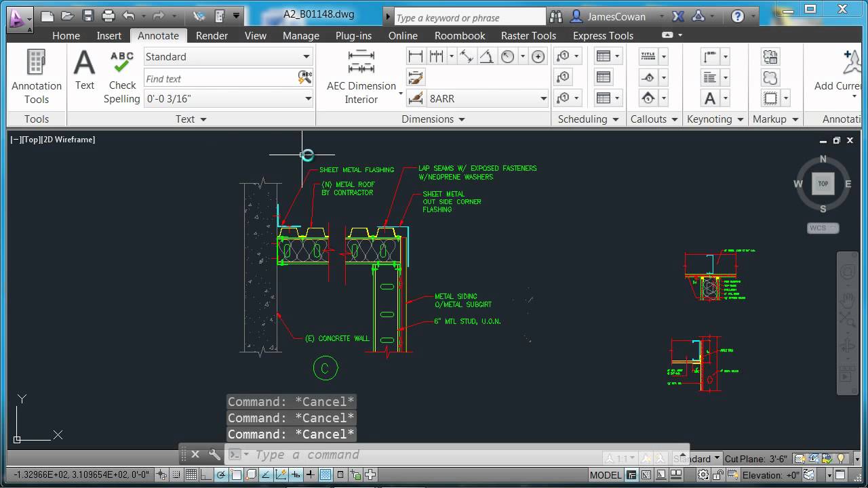Select the Center Mark tool
This screenshot has height=488, width=868.
click(538, 56)
